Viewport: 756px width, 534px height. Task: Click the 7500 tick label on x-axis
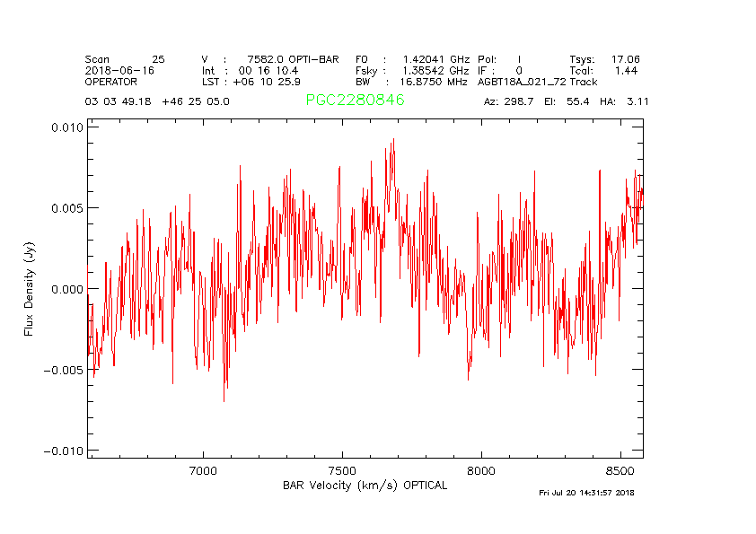(343, 470)
